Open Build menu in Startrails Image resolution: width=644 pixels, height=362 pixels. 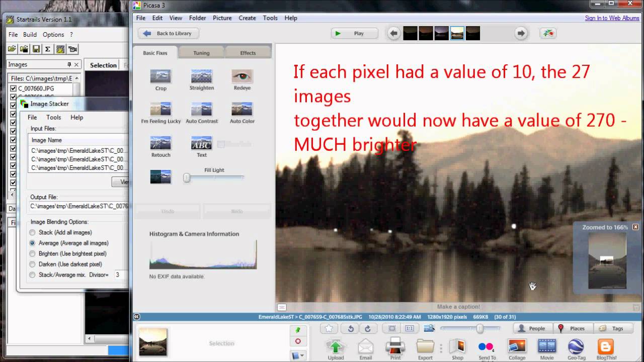30,35
